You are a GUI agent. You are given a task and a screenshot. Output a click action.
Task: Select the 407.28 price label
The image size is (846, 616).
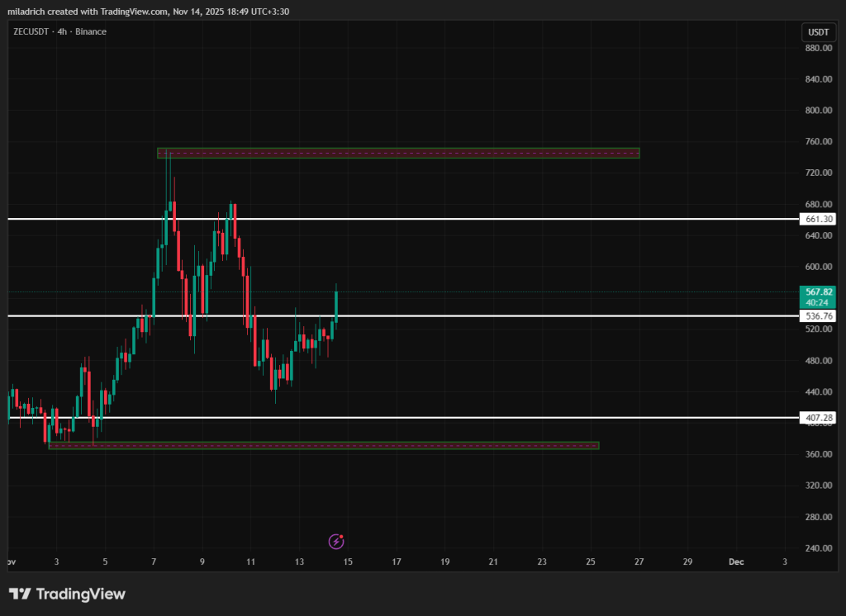pos(817,418)
